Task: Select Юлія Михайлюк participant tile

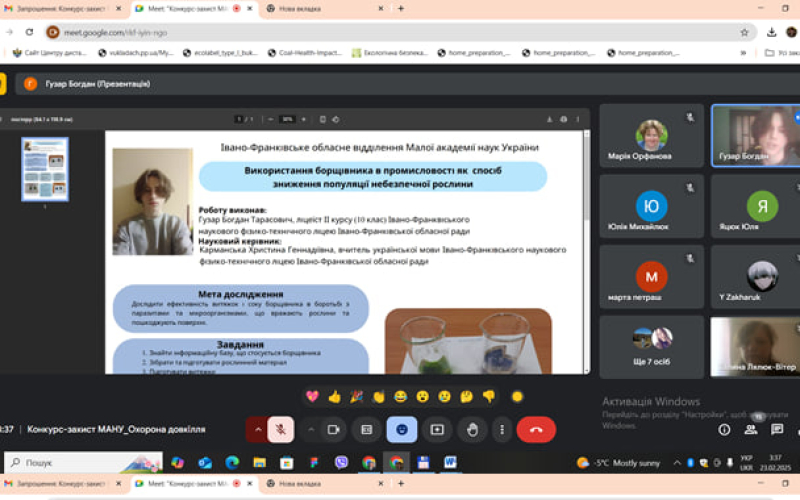Action: coord(652,206)
